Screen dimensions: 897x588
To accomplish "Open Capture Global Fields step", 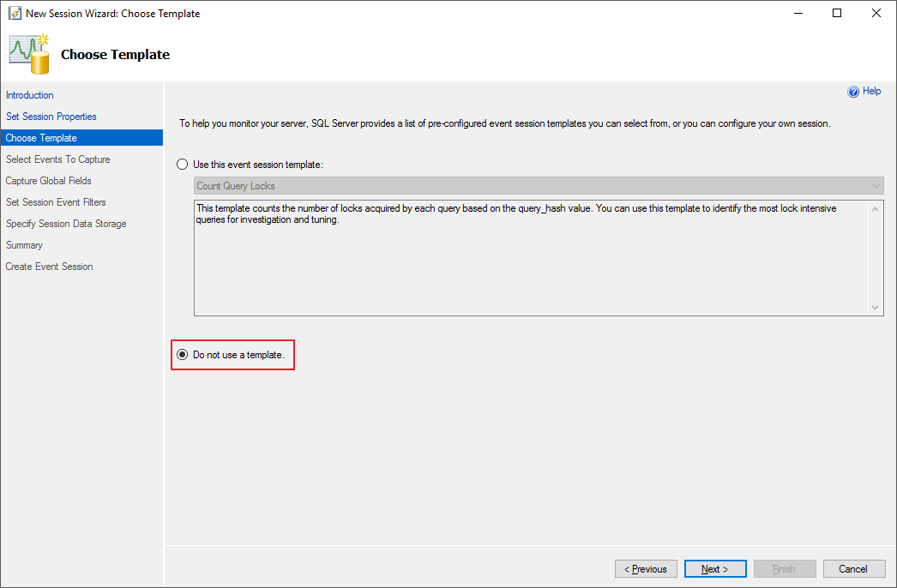I will coord(49,181).
